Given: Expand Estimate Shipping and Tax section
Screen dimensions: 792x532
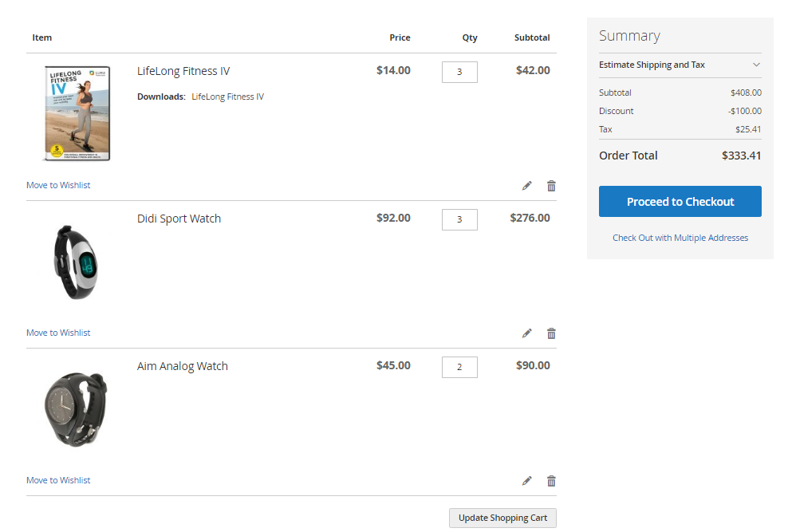Looking at the screenshot, I should (x=652, y=65).
